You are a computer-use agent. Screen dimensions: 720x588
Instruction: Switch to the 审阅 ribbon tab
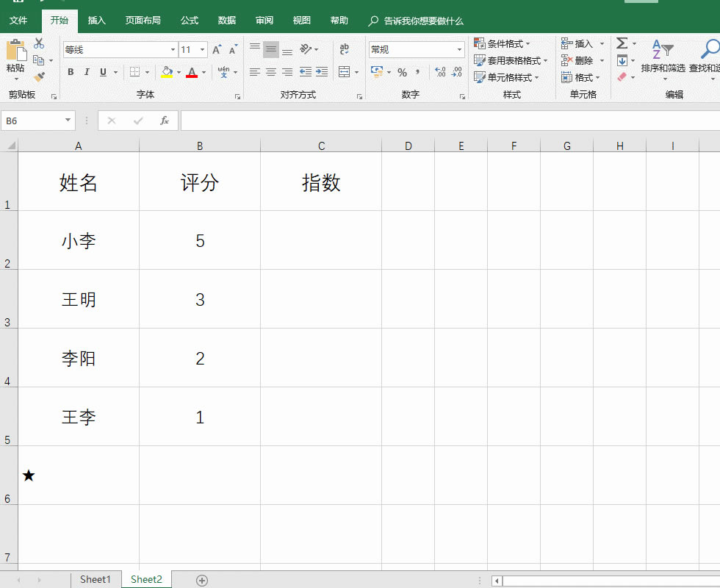(264, 21)
